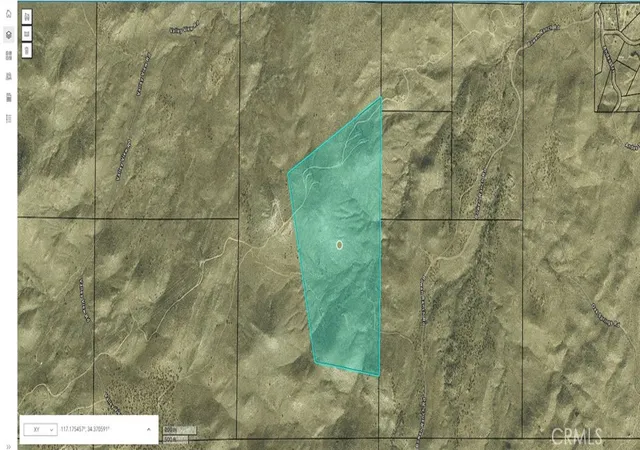Open the list legend icon in sidebar
The height and width of the screenshot is (450, 640).
pyautogui.click(x=9, y=118)
